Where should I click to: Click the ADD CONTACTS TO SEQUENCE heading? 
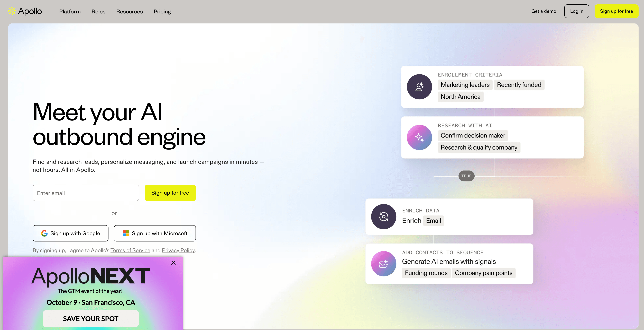pyautogui.click(x=443, y=253)
